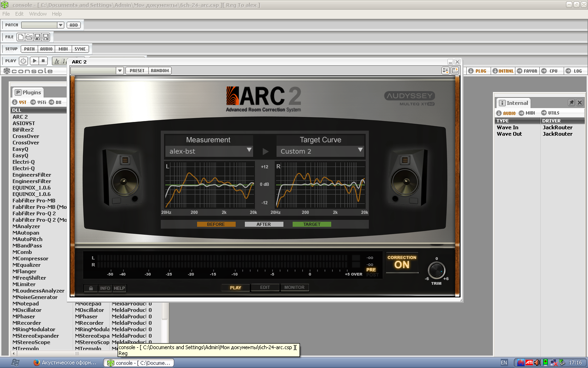Image resolution: width=588 pixels, height=368 pixels.
Task: Toggle TARGET curve swatch
Action: (x=311, y=224)
